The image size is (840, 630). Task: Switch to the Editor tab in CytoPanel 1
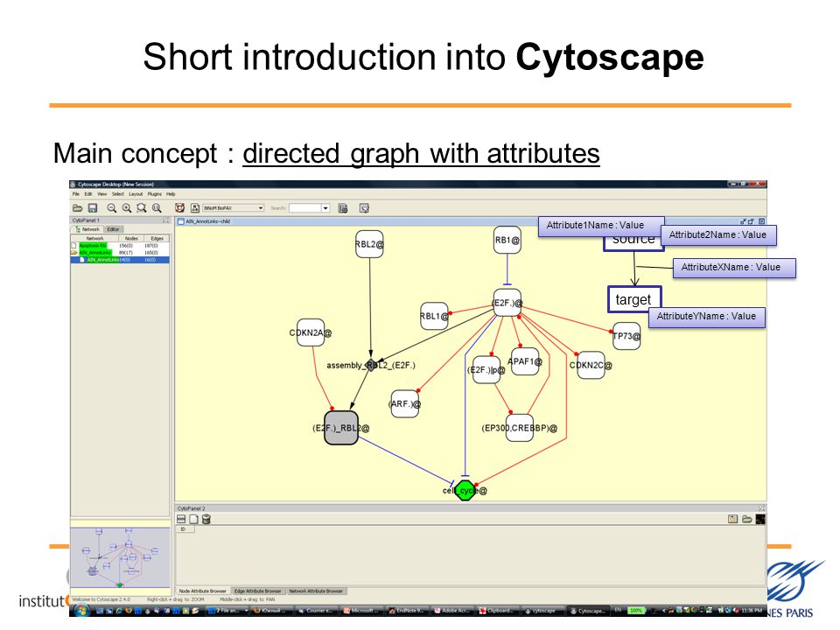(x=113, y=228)
